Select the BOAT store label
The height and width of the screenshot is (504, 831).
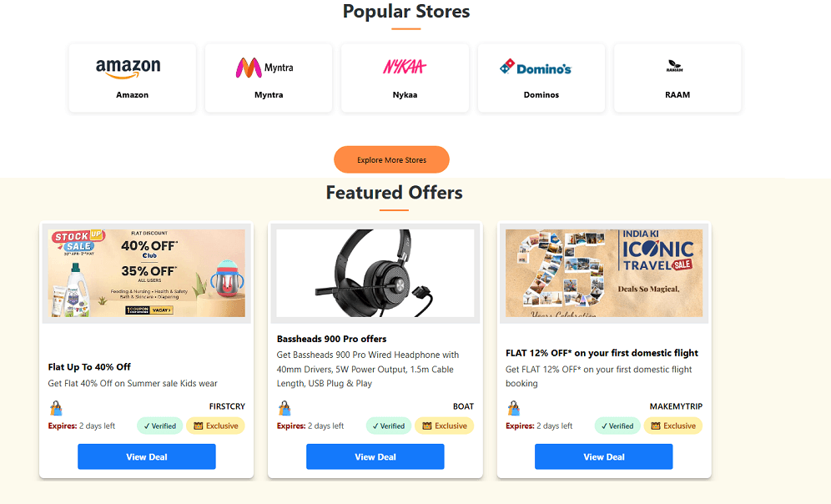tap(463, 406)
